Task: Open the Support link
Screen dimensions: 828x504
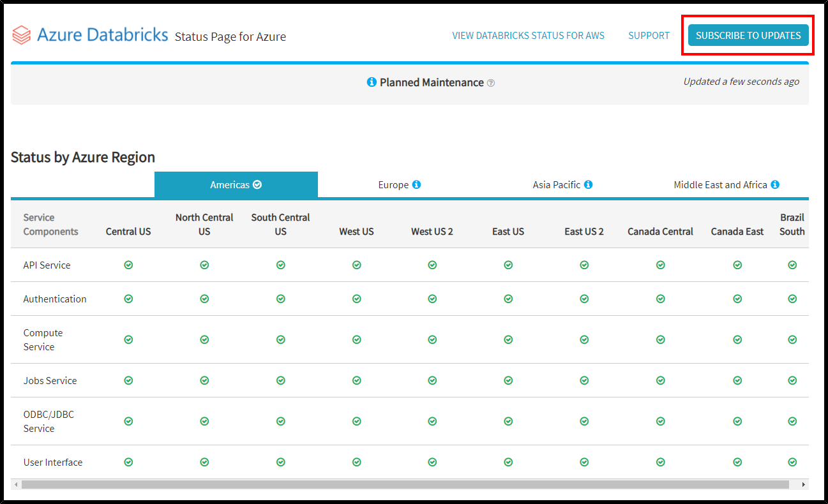Action: pyautogui.click(x=649, y=36)
